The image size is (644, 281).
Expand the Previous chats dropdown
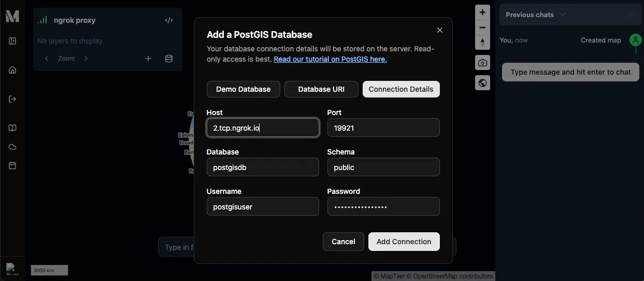click(x=535, y=15)
